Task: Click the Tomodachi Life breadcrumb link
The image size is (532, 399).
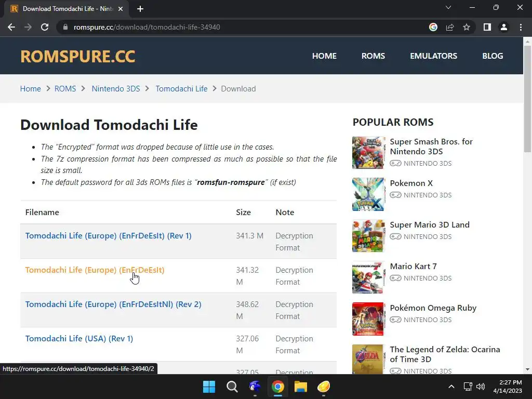Action: click(181, 88)
